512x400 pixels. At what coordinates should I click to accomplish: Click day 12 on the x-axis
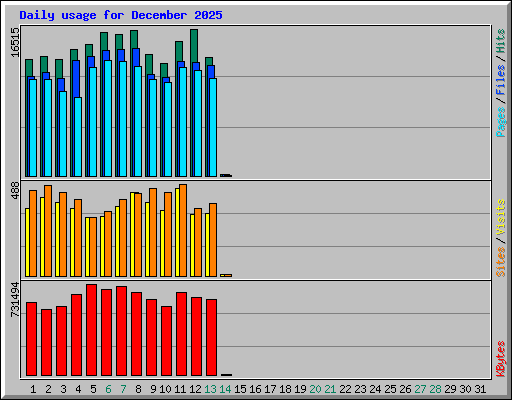coord(195,389)
